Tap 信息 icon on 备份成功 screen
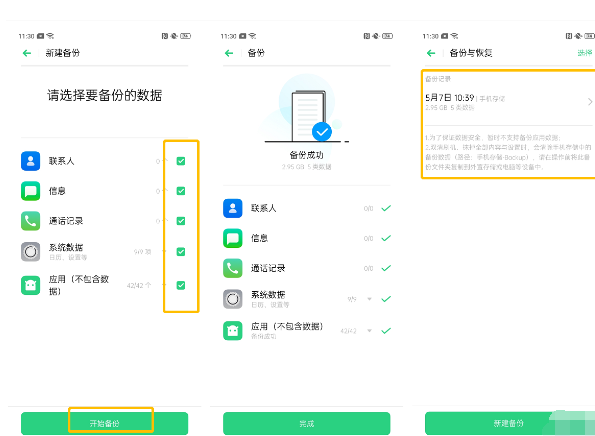The height and width of the screenshot is (436, 595). click(x=233, y=238)
